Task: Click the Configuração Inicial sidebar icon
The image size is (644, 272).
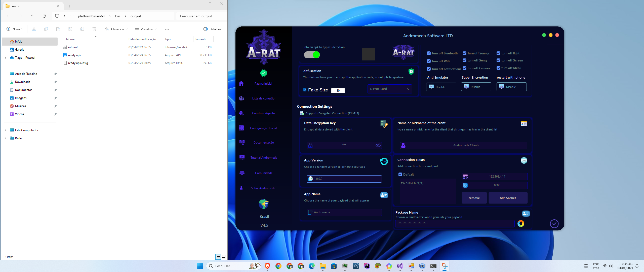Action: coord(241,128)
